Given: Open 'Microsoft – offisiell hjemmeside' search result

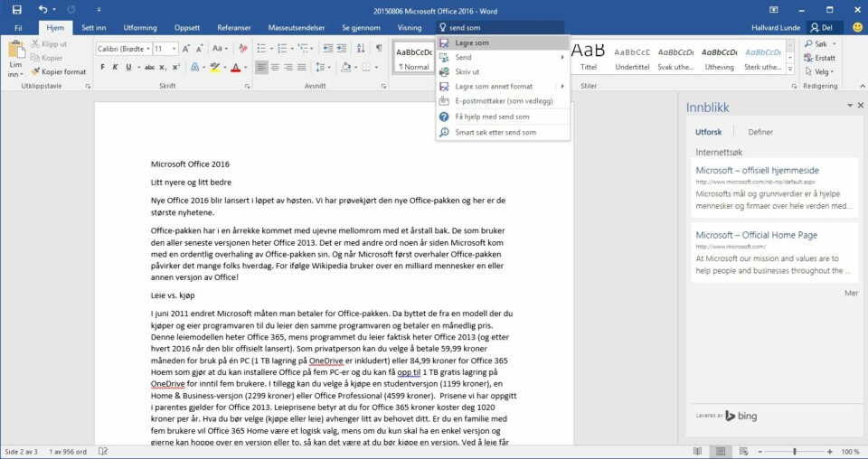Looking at the screenshot, I should coord(757,170).
